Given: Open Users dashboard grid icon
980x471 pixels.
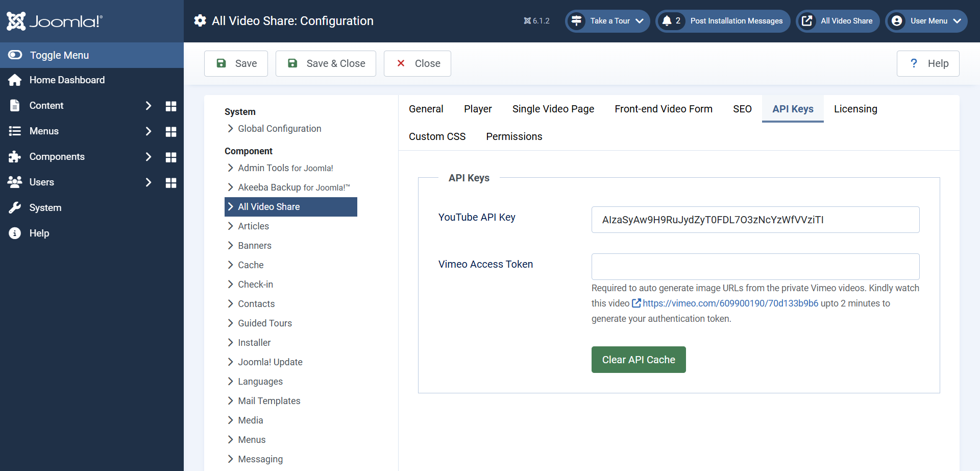Looking at the screenshot, I should click(171, 182).
